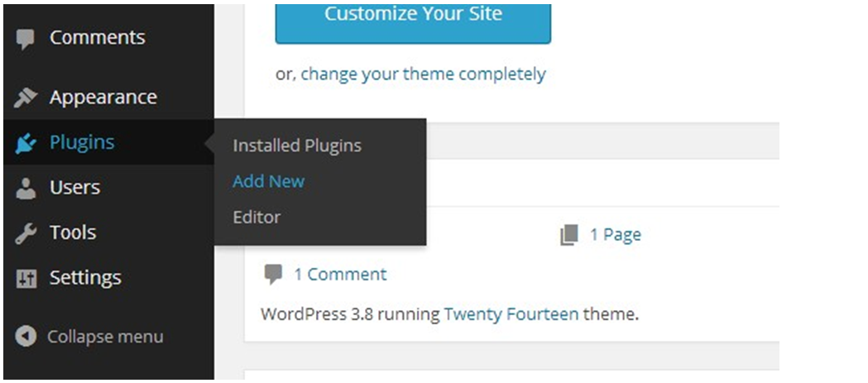Viewport: 868px width, 383px height.
Task: Open the plugin Editor submenu item
Action: [x=257, y=217]
